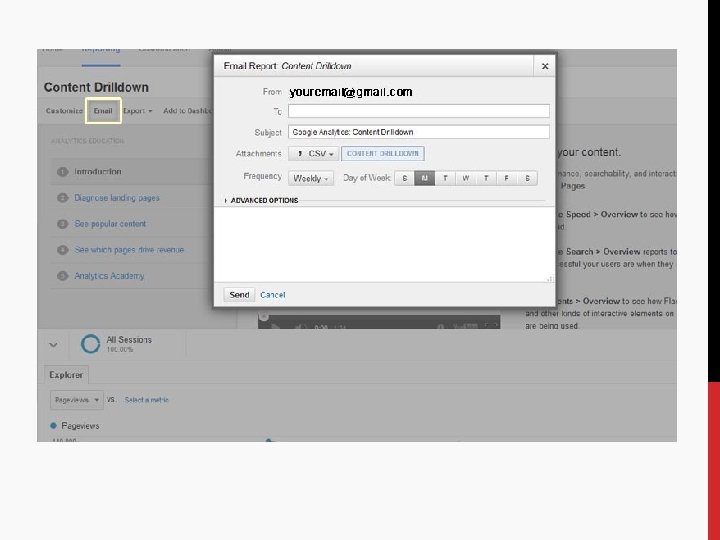Click Add to Dashboard option

tap(187, 111)
